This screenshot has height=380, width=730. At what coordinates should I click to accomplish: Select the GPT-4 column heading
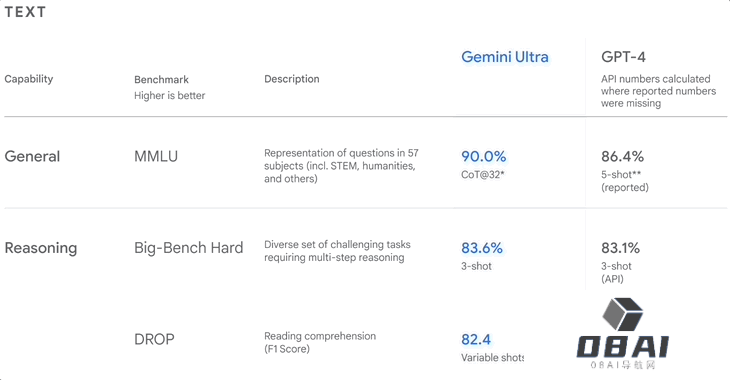[623, 57]
